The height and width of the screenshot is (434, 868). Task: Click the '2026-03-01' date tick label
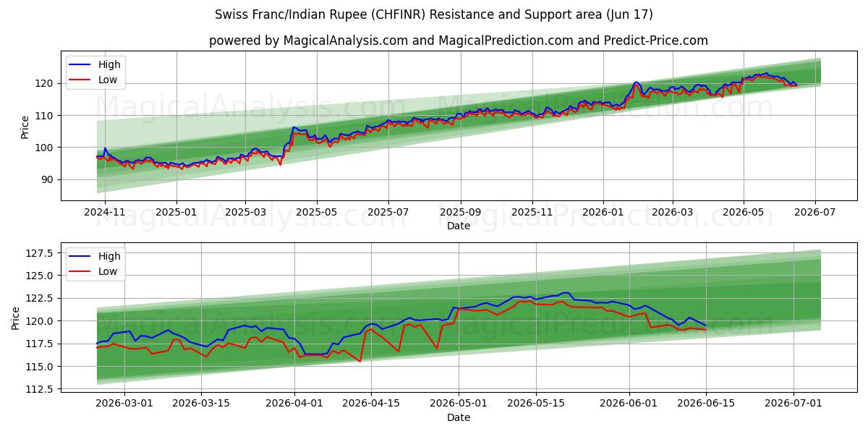tap(125, 404)
